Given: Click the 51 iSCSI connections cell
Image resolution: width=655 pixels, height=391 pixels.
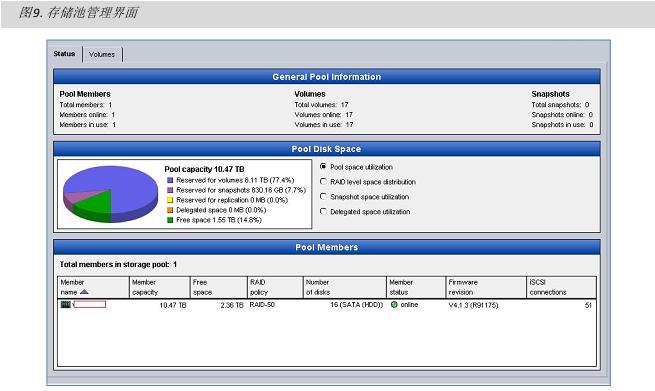Looking at the screenshot, I should click(x=588, y=305).
